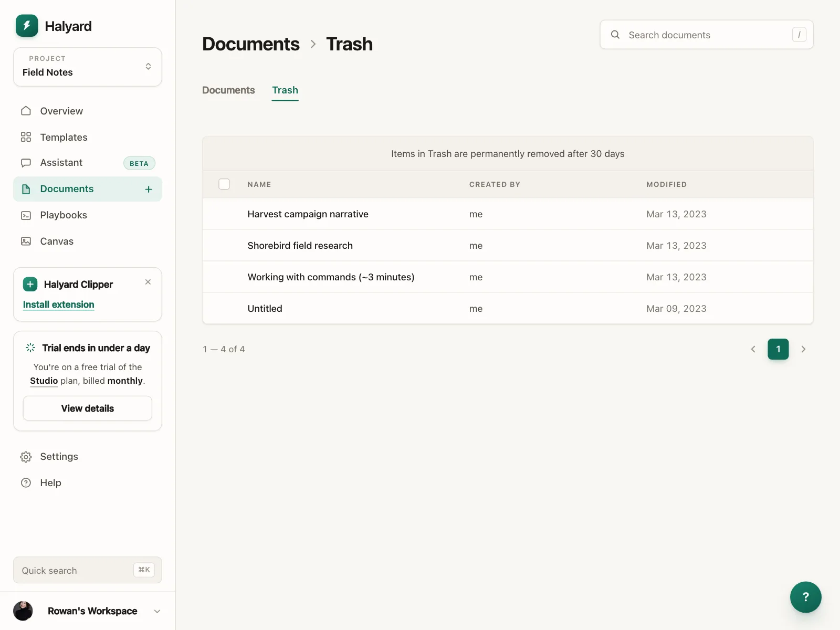Click the breadcrumb chevron separator
Image resolution: width=840 pixels, height=630 pixels.
(x=313, y=44)
